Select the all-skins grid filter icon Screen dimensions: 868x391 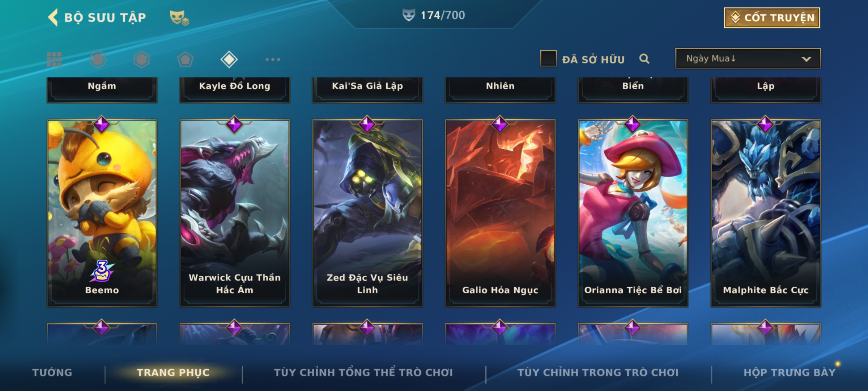[54, 59]
